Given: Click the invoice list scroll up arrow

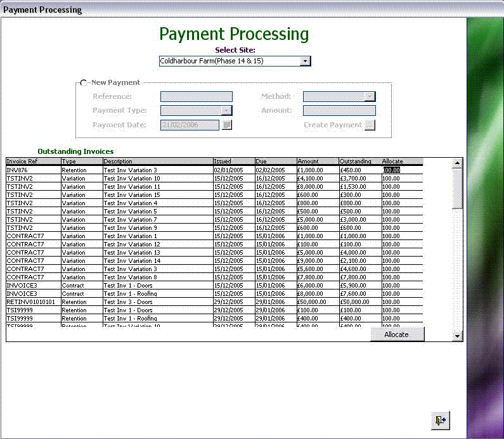Looking at the screenshot, I should coord(457,163).
